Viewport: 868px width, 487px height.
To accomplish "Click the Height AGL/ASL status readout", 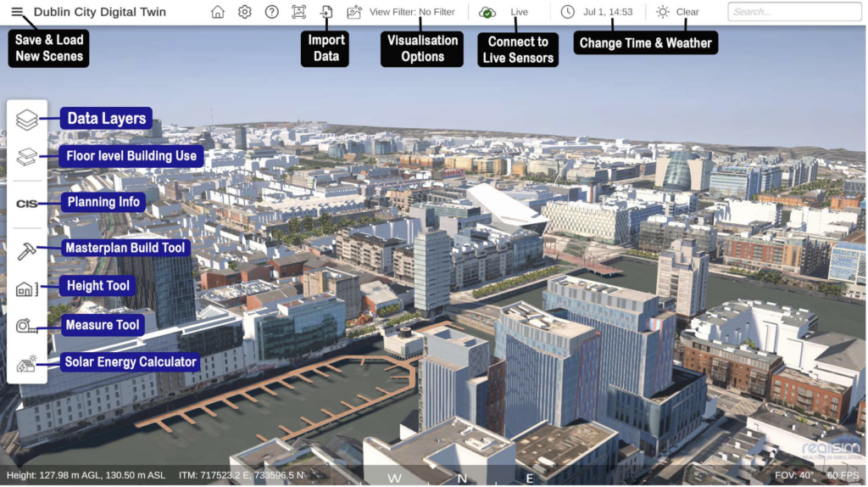I will (x=86, y=475).
